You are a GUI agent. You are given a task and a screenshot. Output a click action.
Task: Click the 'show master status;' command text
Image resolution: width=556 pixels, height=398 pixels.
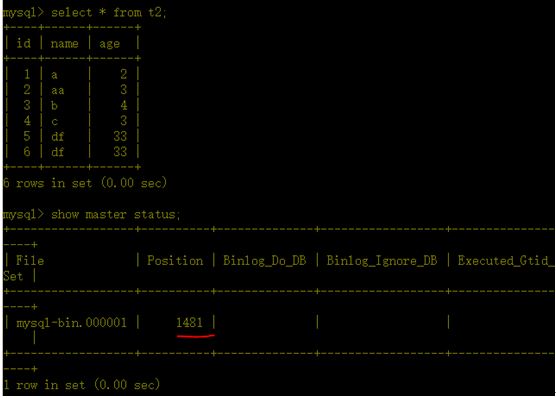(x=116, y=215)
